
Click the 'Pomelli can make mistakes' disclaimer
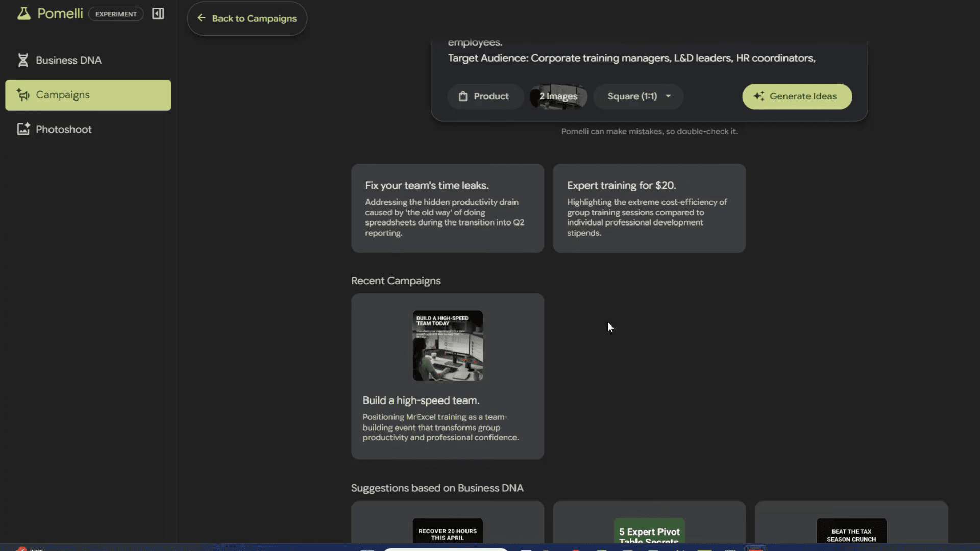(649, 131)
